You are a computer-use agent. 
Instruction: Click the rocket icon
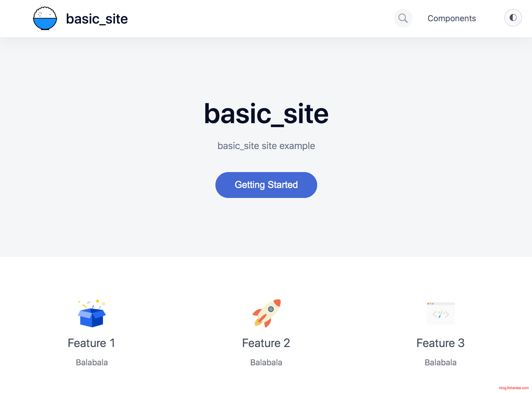coord(266,313)
